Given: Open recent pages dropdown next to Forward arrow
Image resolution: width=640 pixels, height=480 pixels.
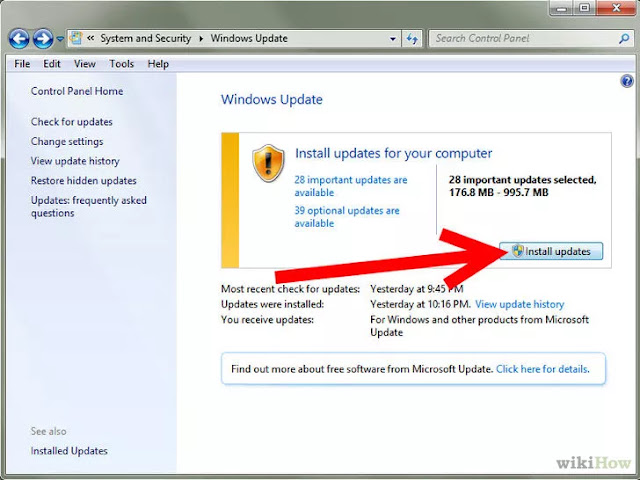Looking at the screenshot, I should [x=60, y=39].
